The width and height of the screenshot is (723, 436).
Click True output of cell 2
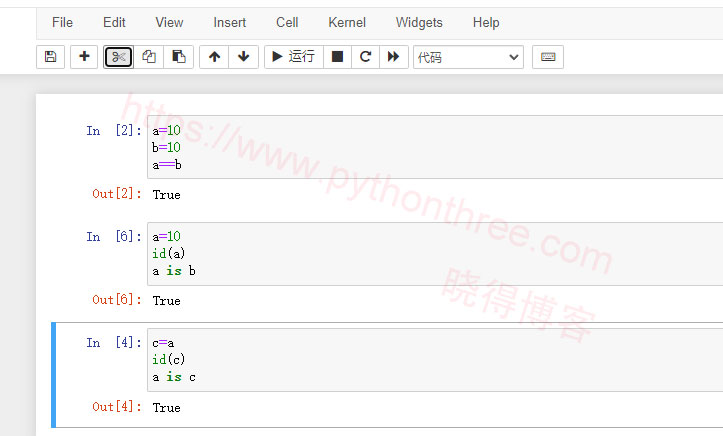166,194
